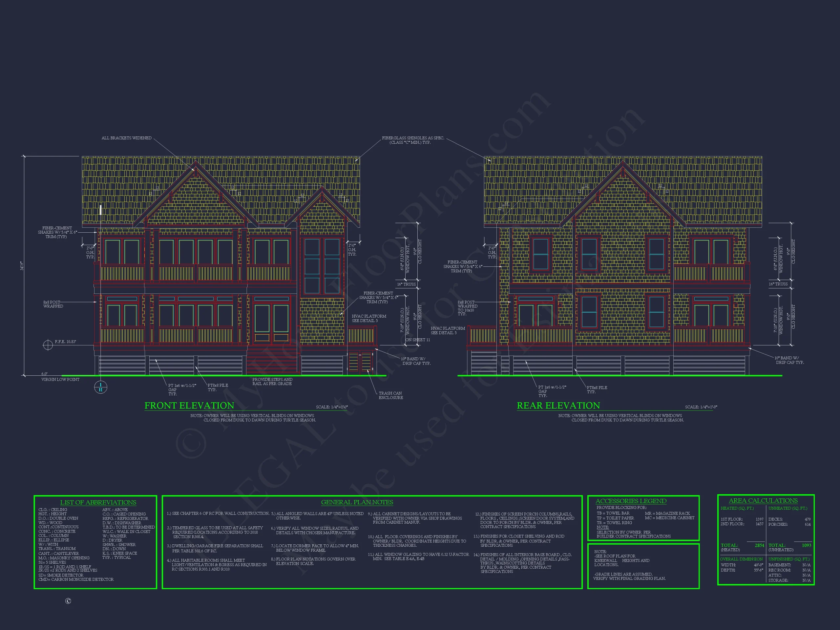Click plan note 13 on closet shelving finishes
840x630 pixels.
click(519, 541)
